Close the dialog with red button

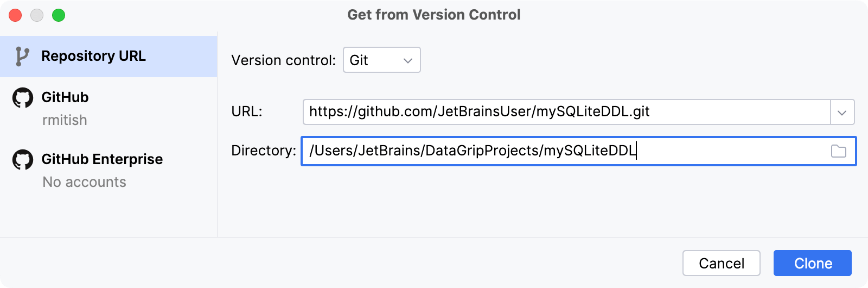15,15
